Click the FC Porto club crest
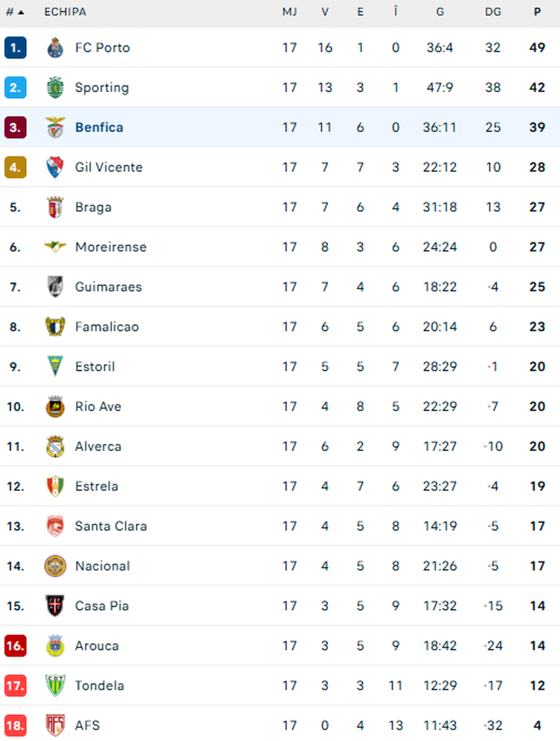Screen dimensions: 560x741 pos(55,48)
